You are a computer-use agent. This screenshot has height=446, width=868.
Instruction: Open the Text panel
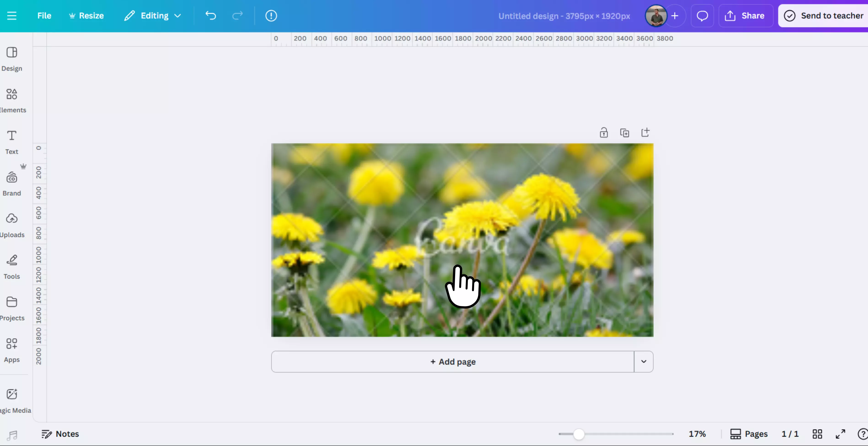click(12, 142)
